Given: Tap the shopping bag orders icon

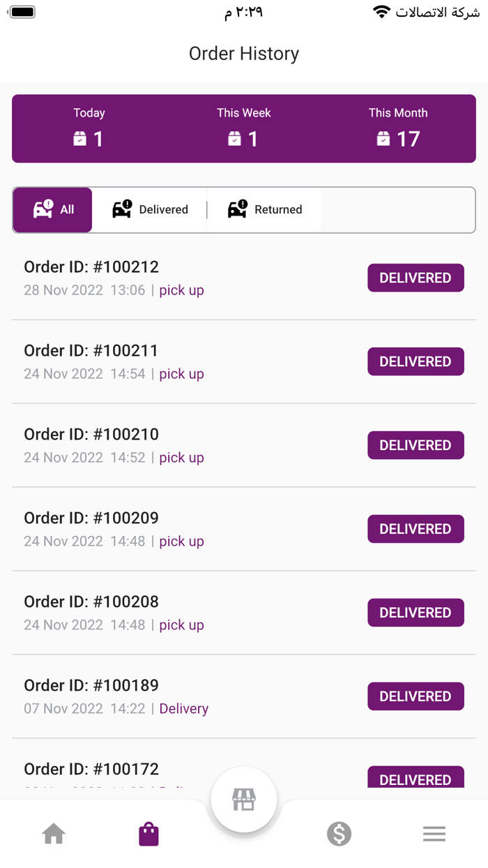Looking at the screenshot, I should 148,834.
